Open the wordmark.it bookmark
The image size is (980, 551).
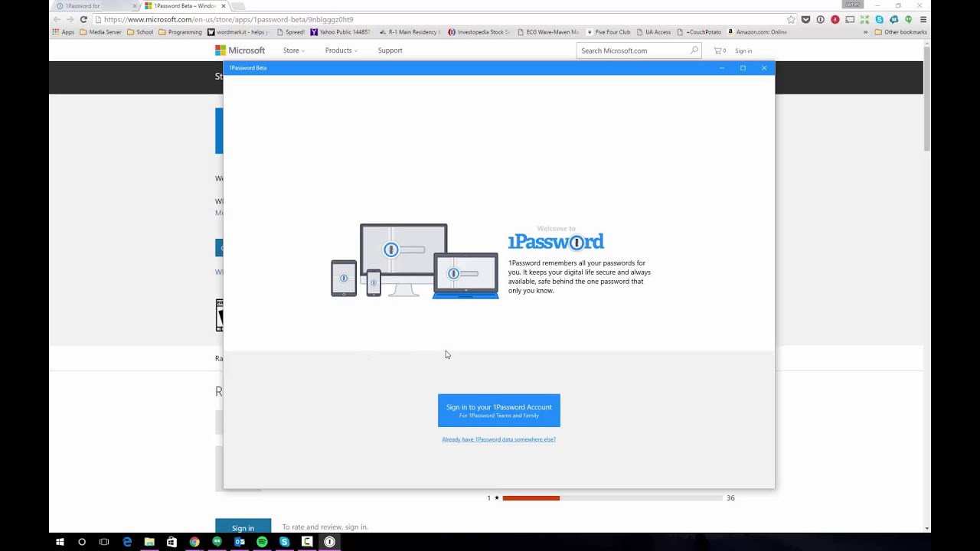[238, 32]
